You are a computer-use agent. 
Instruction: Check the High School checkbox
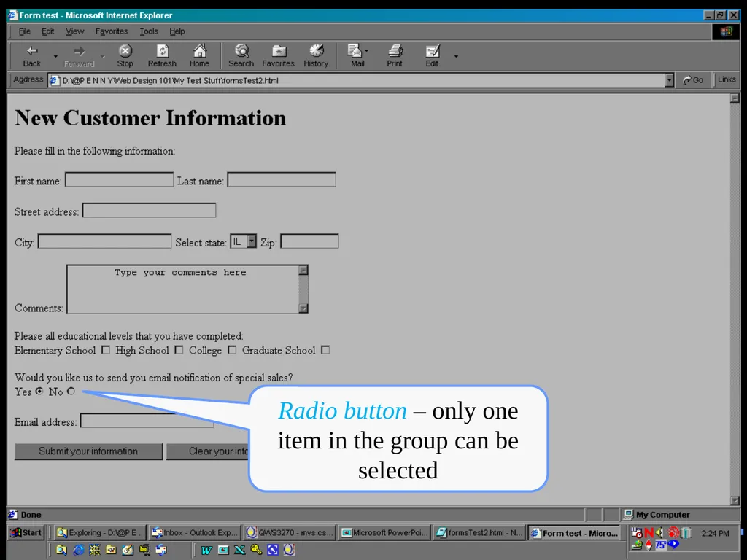click(x=179, y=350)
